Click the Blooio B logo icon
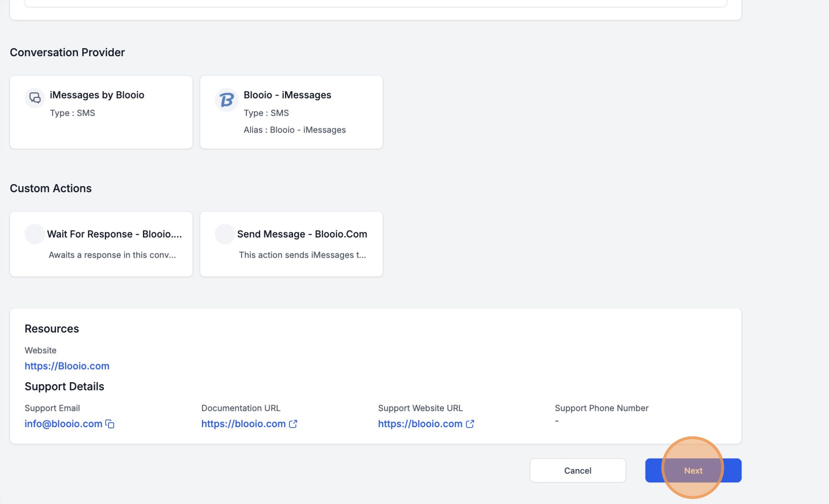The width and height of the screenshot is (829, 504). click(x=226, y=100)
